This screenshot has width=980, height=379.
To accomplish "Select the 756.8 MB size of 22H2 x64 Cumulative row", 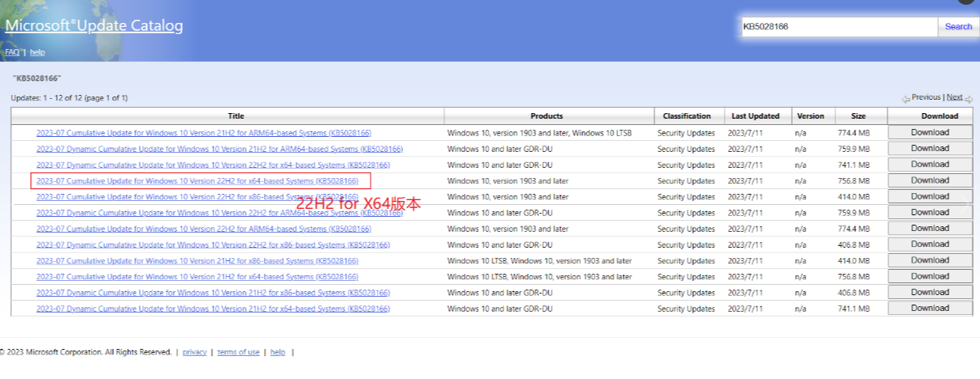I will tap(854, 181).
